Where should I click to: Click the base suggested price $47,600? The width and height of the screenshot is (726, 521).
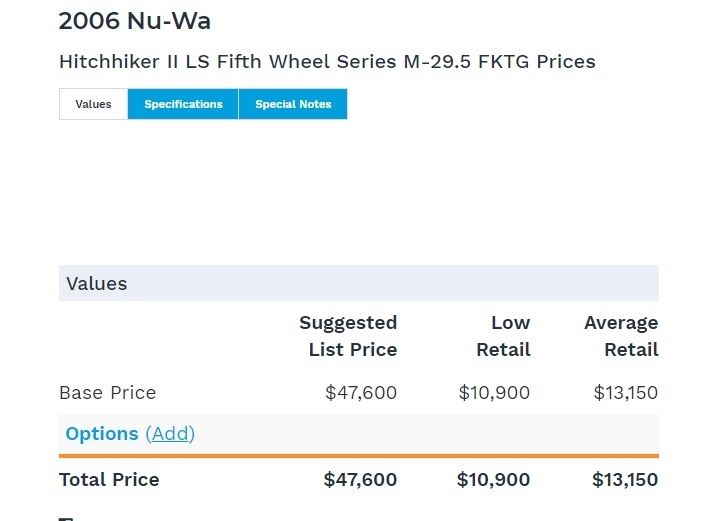click(361, 393)
